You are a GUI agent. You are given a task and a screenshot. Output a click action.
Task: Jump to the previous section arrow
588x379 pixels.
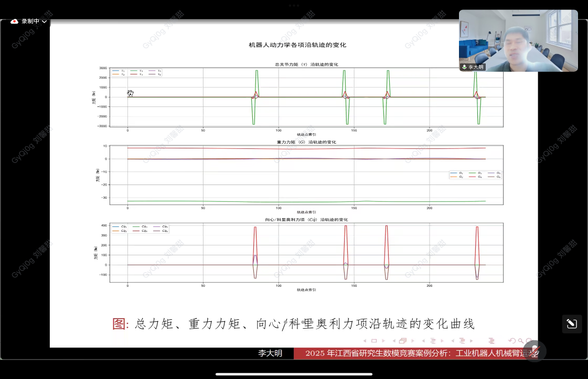click(x=453, y=341)
